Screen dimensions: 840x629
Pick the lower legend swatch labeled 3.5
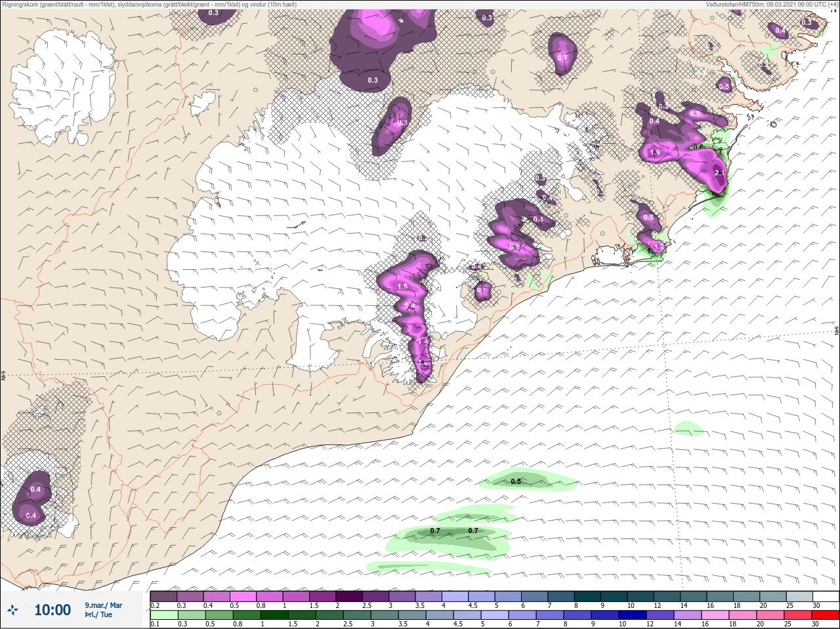point(412,615)
